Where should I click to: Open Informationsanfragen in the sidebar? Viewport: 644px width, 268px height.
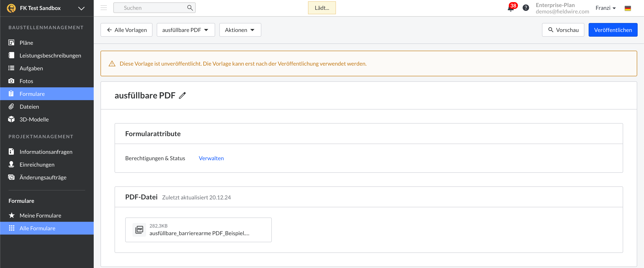tap(47, 151)
